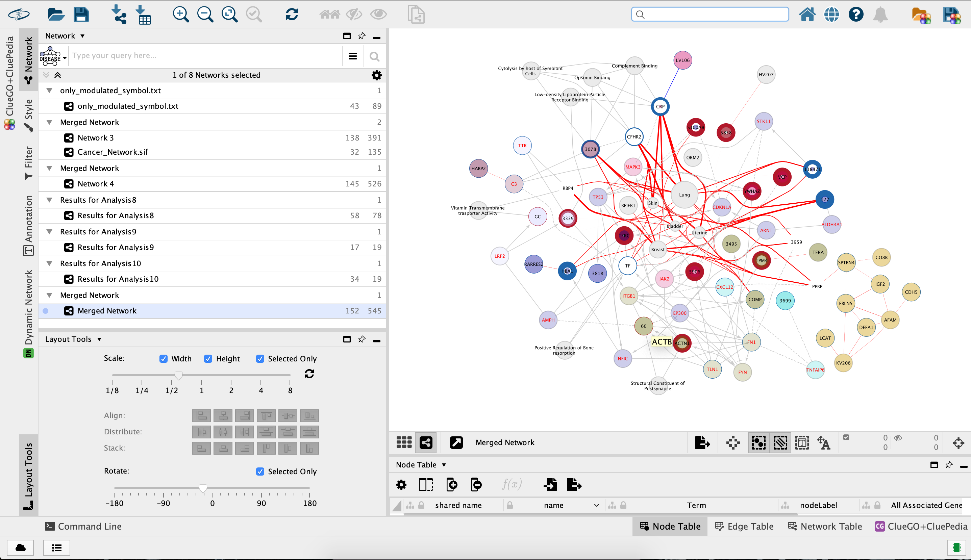Detach network view arrow icon
This screenshot has width=971, height=560.
coord(456,443)
